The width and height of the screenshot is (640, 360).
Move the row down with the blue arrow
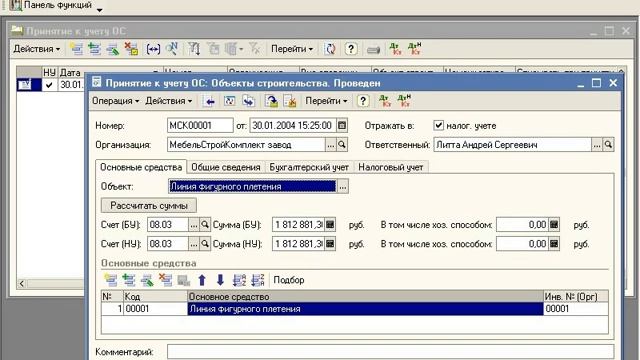(220, 280)
